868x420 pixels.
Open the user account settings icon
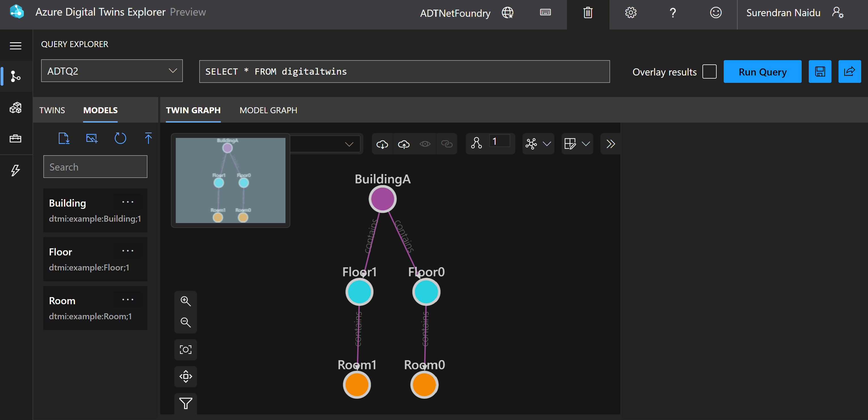click(x=837, y=13)
